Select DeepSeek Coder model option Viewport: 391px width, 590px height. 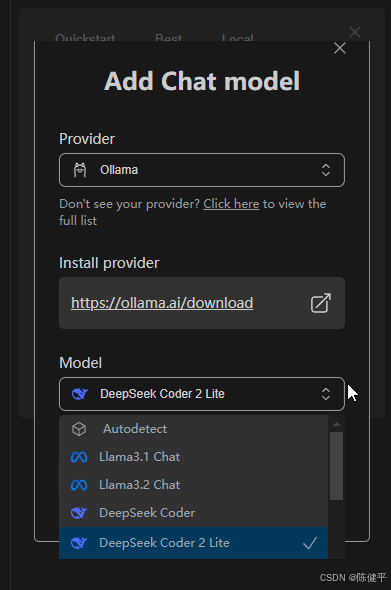point(193,513)
